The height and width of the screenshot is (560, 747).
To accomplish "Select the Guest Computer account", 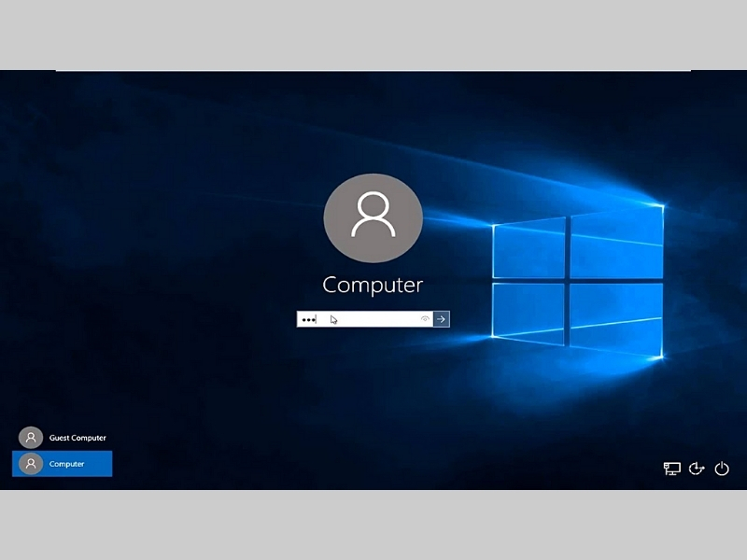I will (x=63, y=438).
